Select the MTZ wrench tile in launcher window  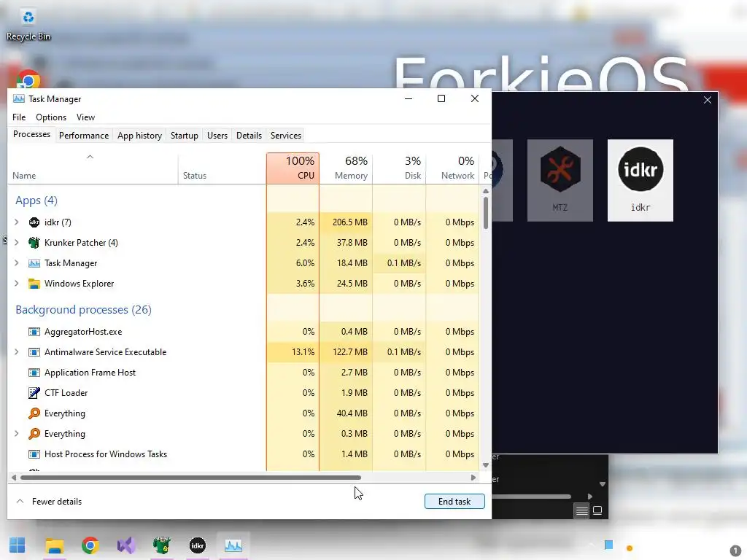click(560, 181)
